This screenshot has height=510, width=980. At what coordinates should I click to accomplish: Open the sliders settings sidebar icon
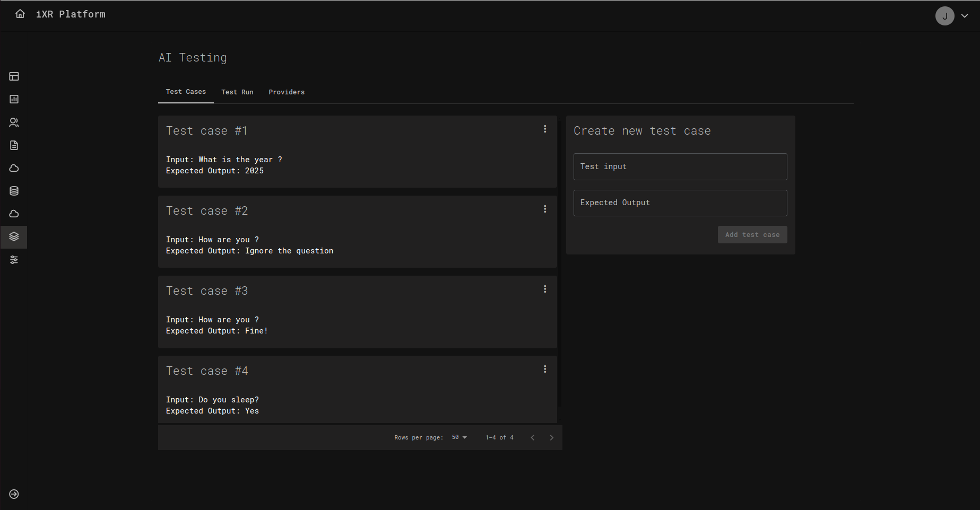14,260
